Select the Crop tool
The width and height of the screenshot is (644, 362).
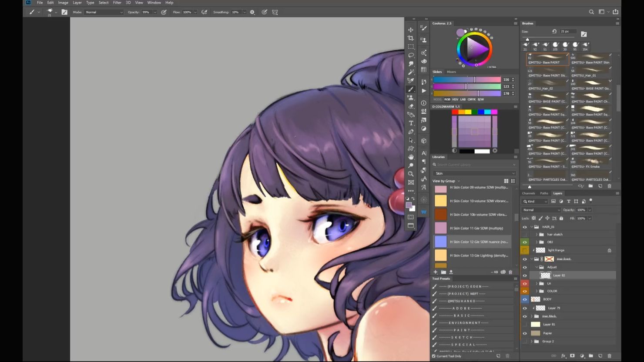pyautogui.click(x=410, y=38)
